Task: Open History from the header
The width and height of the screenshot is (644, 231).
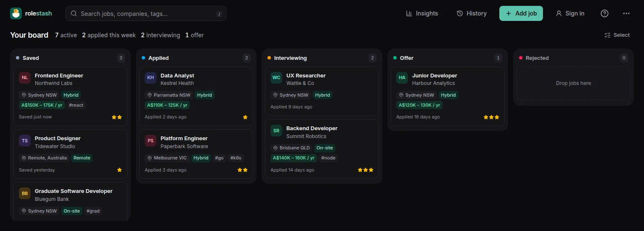Action: point(472,13)
